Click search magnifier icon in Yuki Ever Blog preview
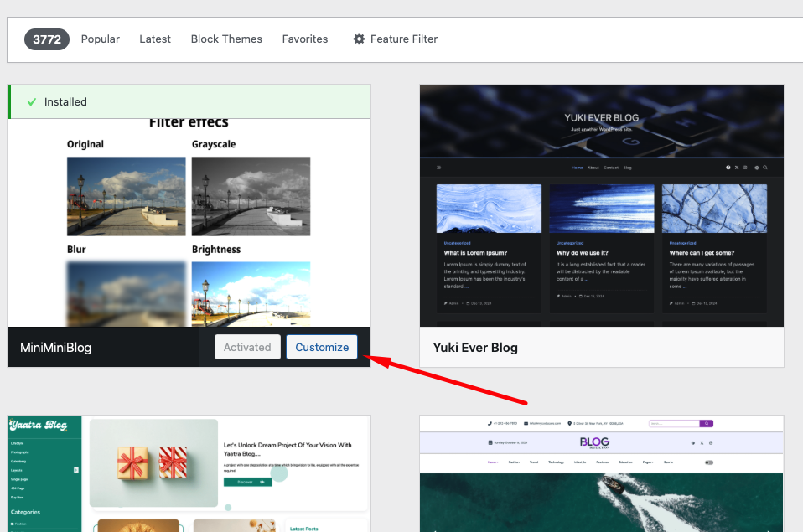 (x=764, y=168)
